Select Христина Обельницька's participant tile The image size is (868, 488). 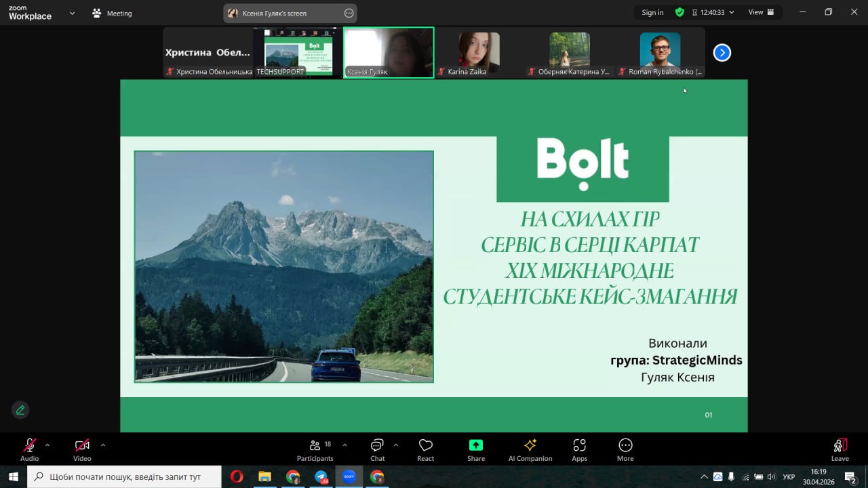tap(208, 52)
